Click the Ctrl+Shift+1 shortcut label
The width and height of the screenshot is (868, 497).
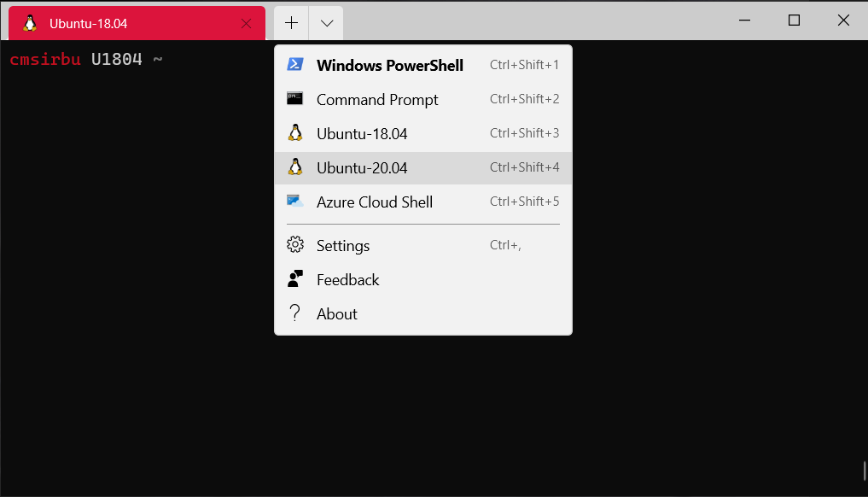click(524, 65)
